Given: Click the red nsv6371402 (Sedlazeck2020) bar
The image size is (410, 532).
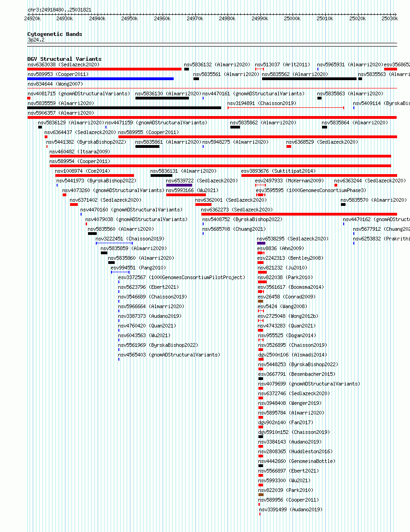Looking at the screenshot, I should [x=74, y=205].
